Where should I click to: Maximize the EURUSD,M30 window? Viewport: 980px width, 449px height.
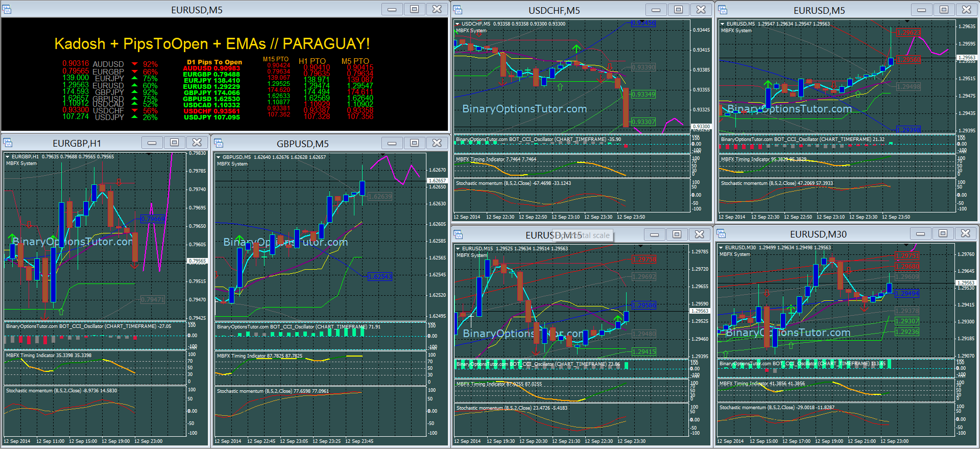pos(943,233)
